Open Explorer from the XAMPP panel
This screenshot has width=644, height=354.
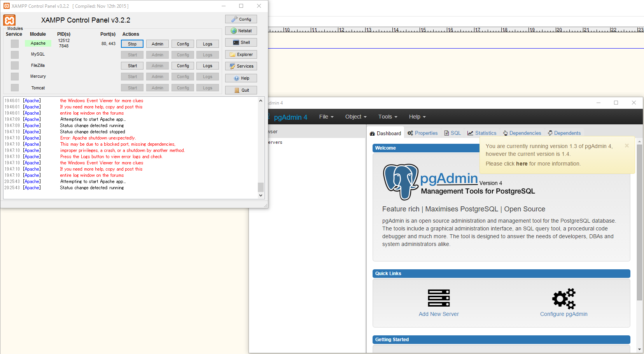241,54
